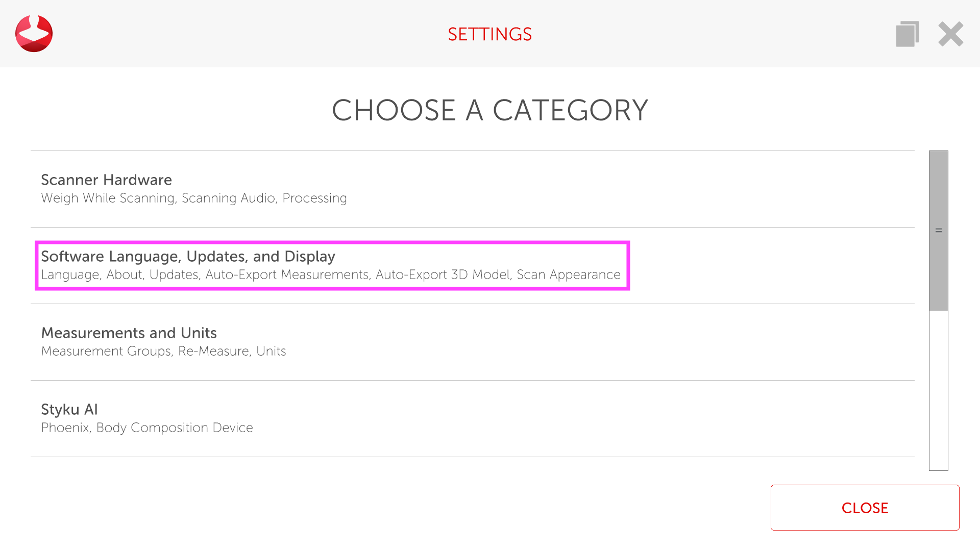The width and height of the screenshot is (980, 551).
Task: Click the "Scanning Audio" subtitle text
Action: coord(228,198)
